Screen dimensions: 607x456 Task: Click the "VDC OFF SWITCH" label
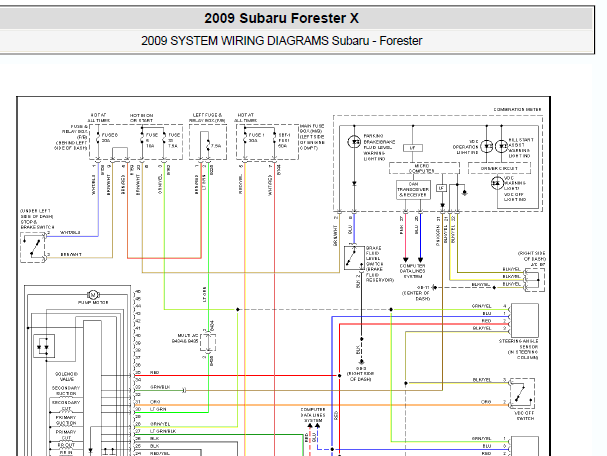525,415
